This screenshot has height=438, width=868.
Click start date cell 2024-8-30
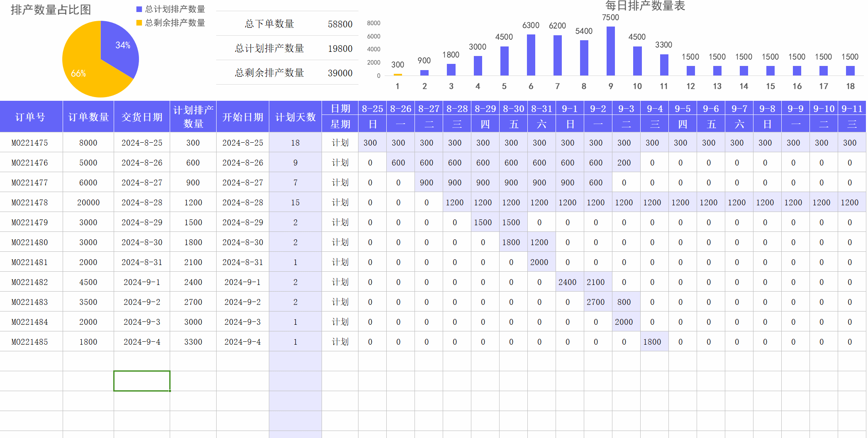[243, 242]
